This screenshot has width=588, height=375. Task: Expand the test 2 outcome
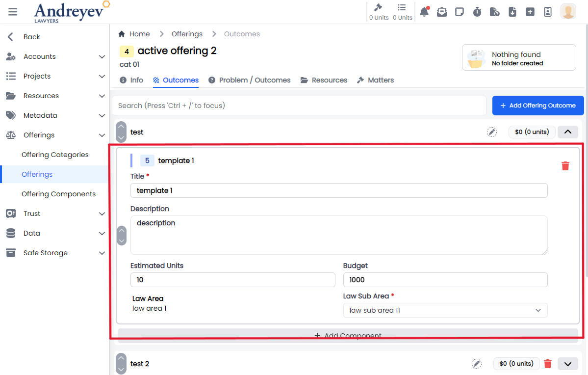point(567,363)
